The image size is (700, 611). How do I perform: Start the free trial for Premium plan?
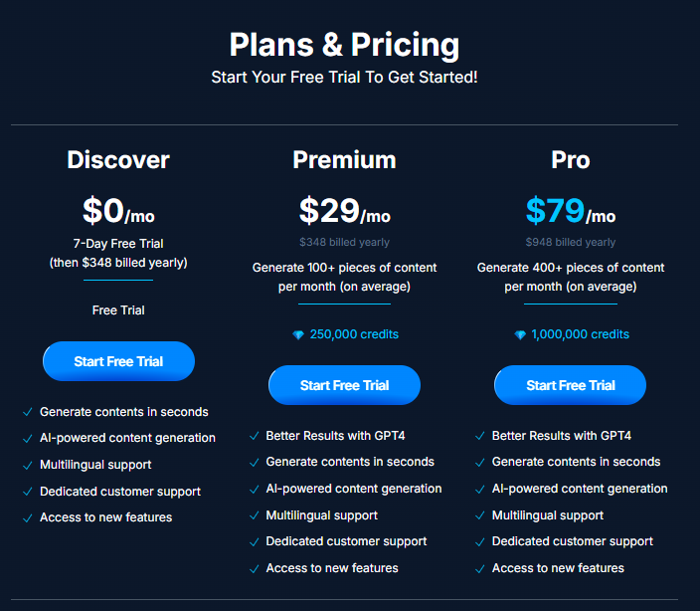344,385
